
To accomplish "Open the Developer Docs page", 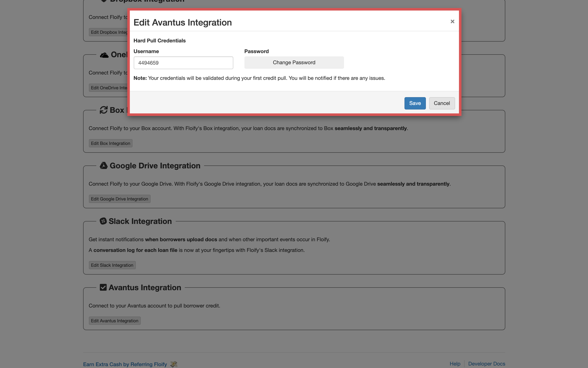I will coord(486,364).
